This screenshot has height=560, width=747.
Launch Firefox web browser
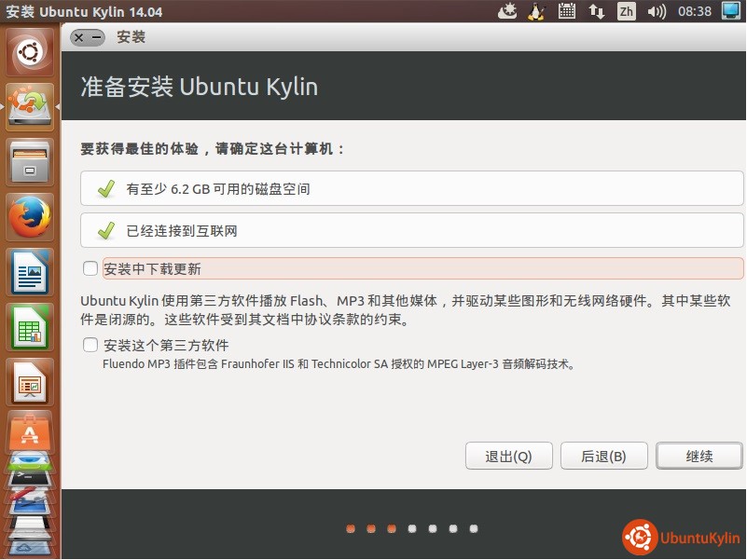[x=31, y=218]
